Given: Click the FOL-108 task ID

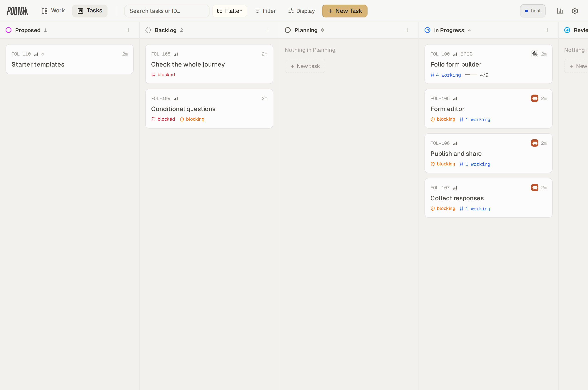Looking at the screenshot, I should tap(161, 54).
